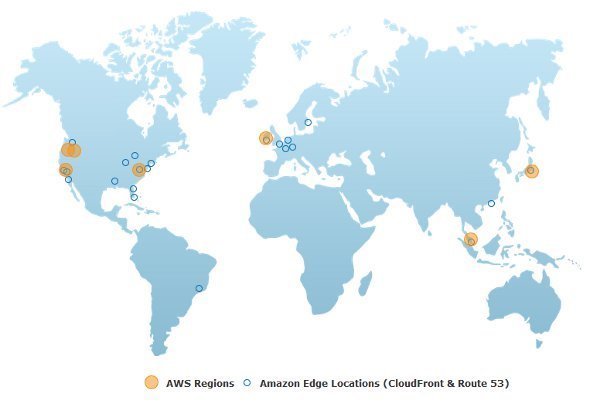
Task: Select the Singapore AWS region marker
Action: (x=470, y=239)
